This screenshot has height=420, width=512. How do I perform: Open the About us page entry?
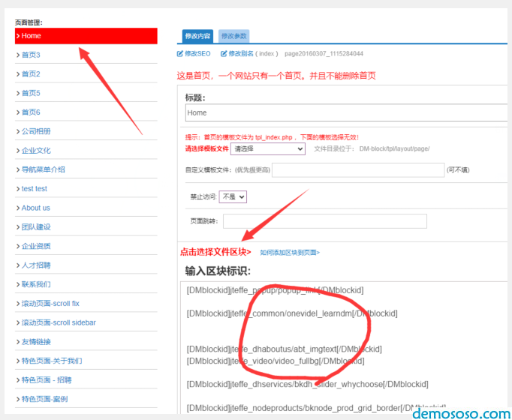pyautogui.click(x=35, y=208)
